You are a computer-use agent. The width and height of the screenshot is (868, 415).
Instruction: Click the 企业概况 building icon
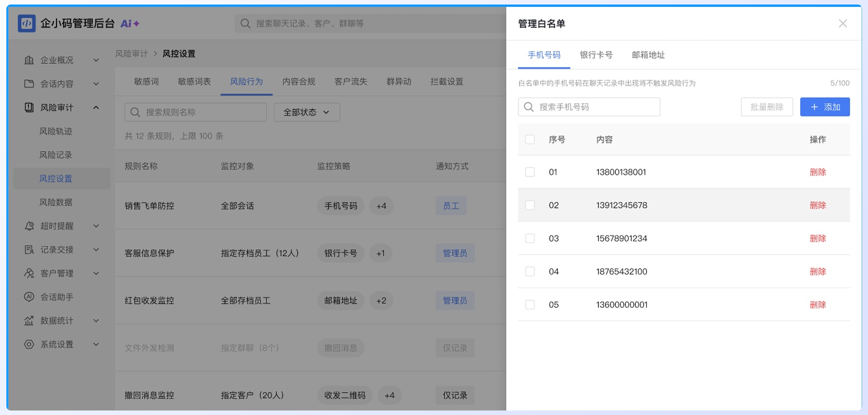point(29,60)
